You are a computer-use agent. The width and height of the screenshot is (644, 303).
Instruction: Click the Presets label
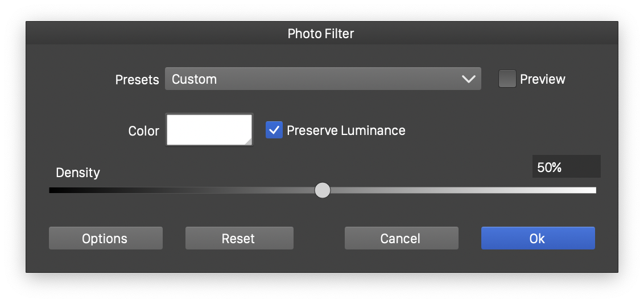(x=137, y=80)
